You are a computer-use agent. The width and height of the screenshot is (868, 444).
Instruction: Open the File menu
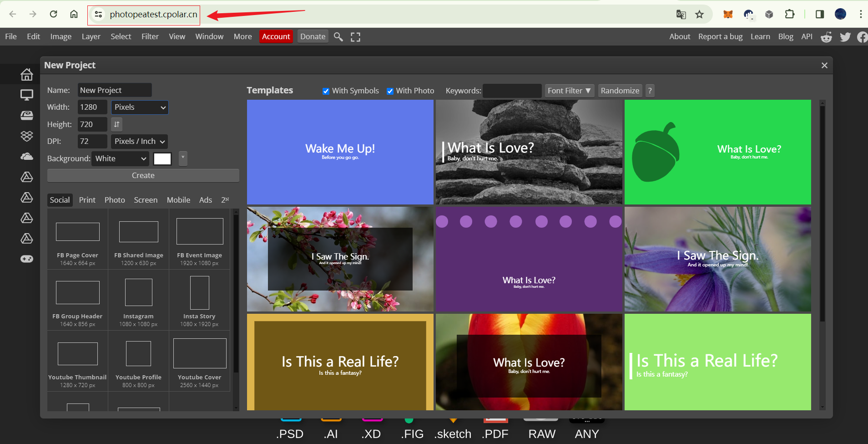coord(11,36)
